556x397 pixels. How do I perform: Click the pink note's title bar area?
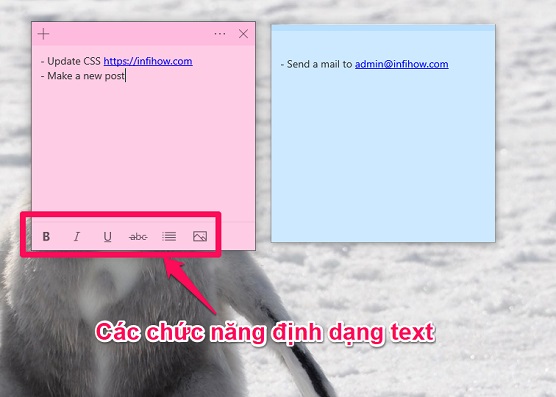(x=131, y=34)
